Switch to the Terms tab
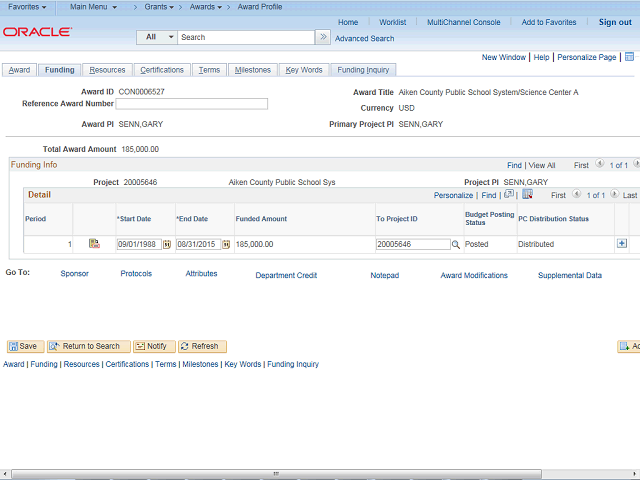This screenshot has height=480, width=640. [x=209, y=70]
